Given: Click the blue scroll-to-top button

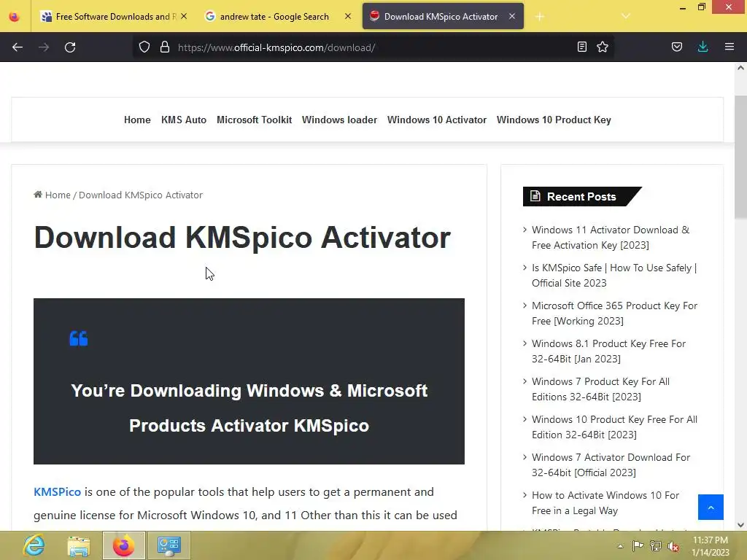Looking at the screenshot, I should coord(711,507).
